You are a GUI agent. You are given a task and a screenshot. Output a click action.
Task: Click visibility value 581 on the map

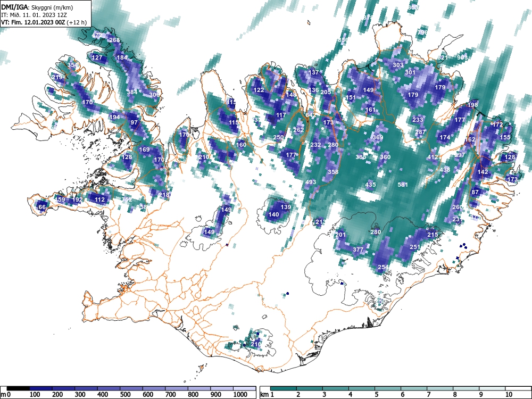pos(403,185)
